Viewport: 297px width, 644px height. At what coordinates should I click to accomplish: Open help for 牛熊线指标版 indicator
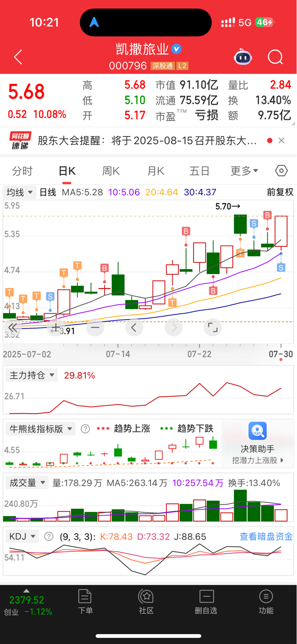[85, 429]
